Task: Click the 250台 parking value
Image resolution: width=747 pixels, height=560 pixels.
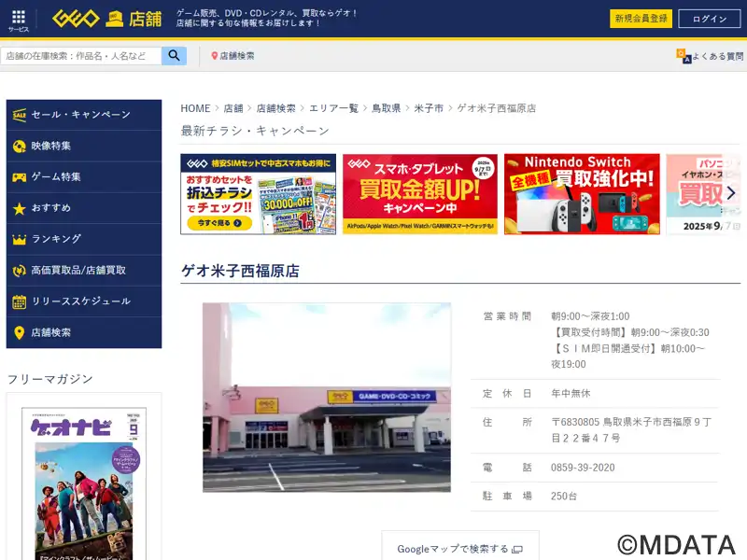Action: (x=564, y=497)
